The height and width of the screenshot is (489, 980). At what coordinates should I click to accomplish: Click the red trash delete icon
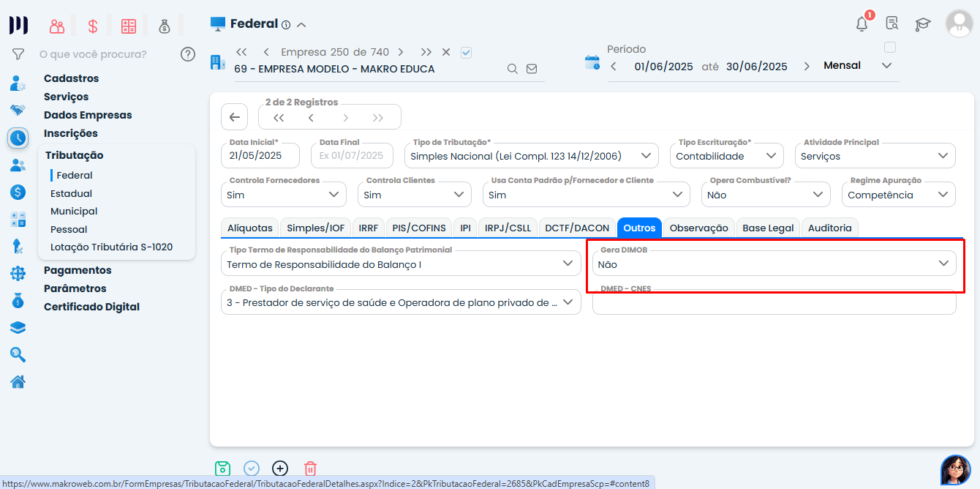(x=310, y=469)
